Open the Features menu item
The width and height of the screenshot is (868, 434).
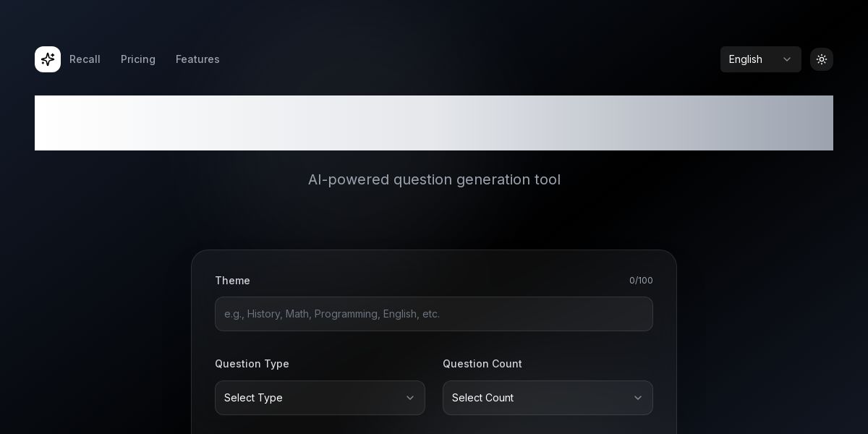pyautogui.click(x=197, y=59)
